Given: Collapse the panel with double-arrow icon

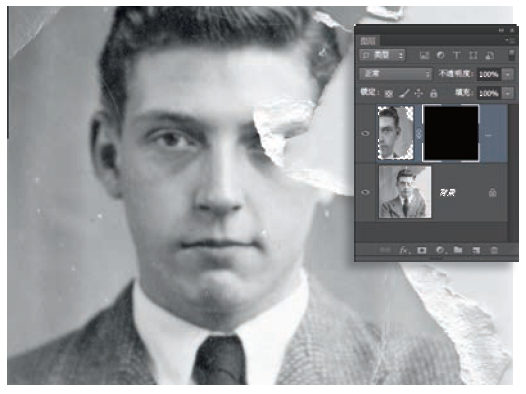Looking at the screenshot, I should tap(501, 30).
